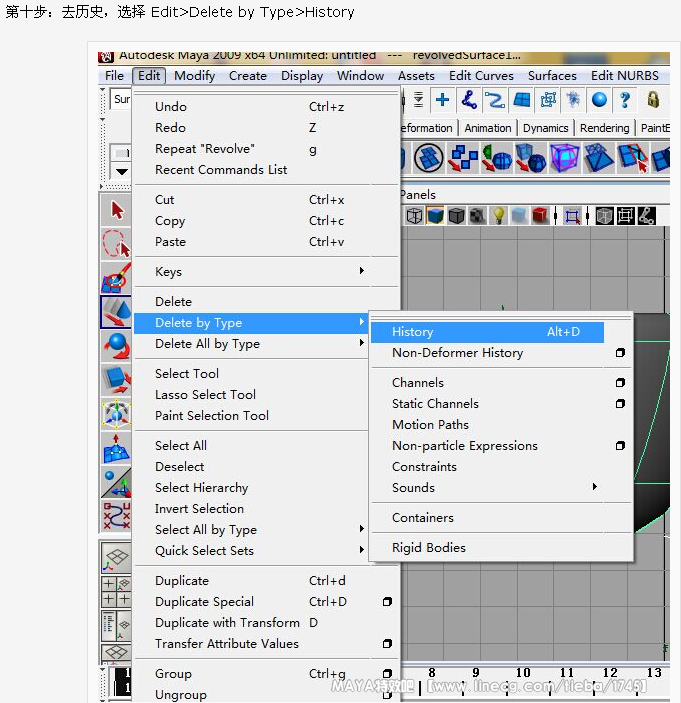Open the last-used curve tool icon
The height and width of the screenshot is (703, 681).
(x=116, y=516)
